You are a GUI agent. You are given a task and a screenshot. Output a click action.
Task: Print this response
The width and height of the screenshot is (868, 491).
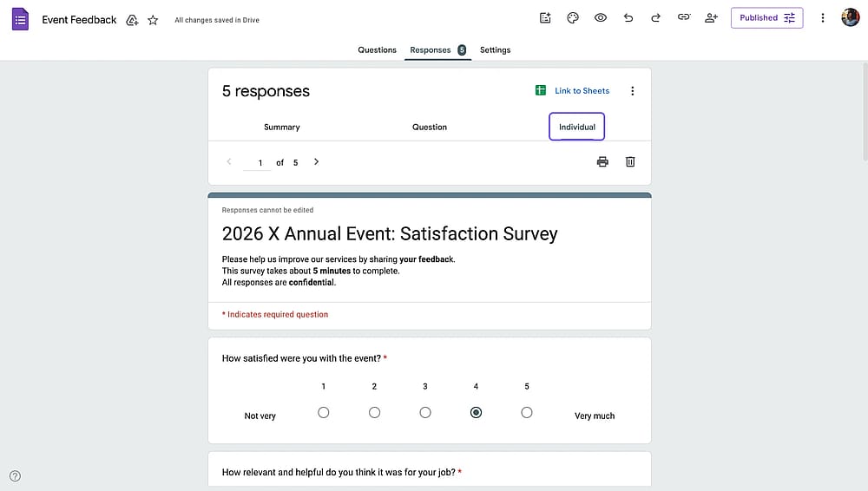pyautogui.click(x=602, y=161)
